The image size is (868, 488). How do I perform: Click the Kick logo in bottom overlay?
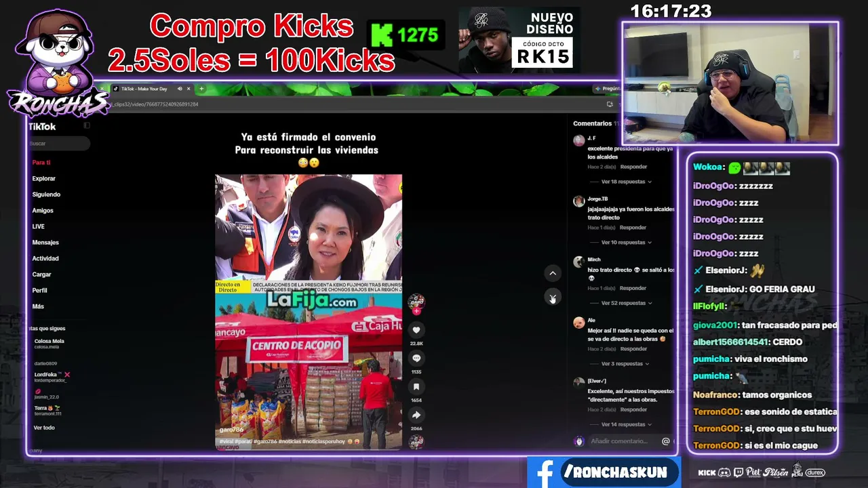point(707,472)
